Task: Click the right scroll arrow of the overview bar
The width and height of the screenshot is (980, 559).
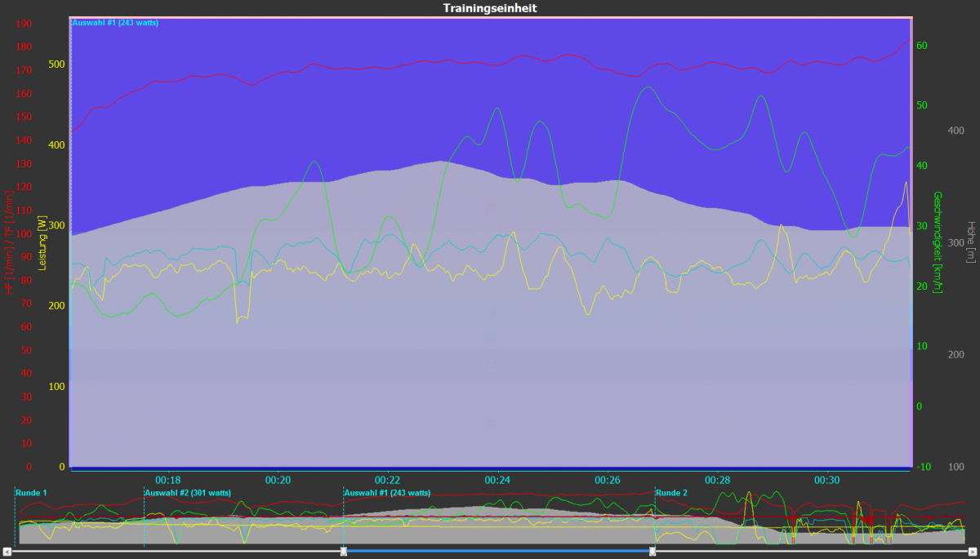Action: pyautogui.click(x=972, y=552)
